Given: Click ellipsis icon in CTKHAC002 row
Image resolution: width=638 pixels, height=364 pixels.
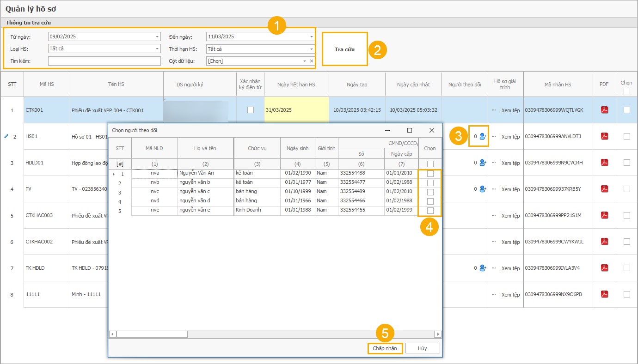Looking at the screenshot, I should pos(494,242).
